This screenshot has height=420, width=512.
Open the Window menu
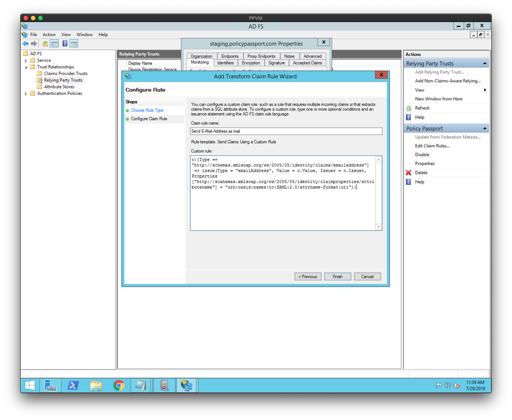(85, 35)
